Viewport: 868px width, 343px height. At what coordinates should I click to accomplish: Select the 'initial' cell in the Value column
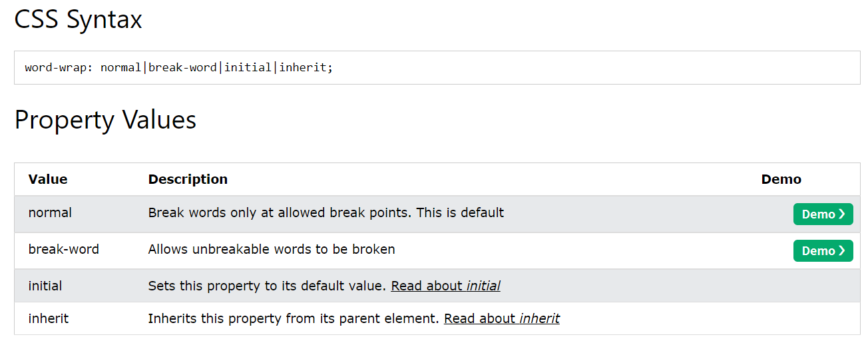(45, 286)
